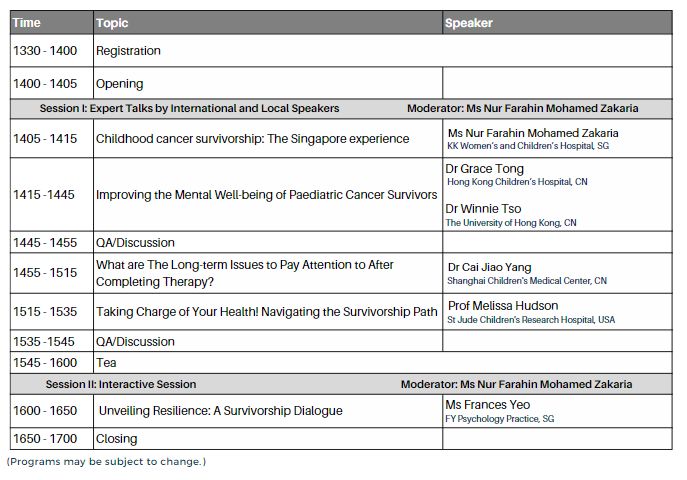This screenshot has width=687, height=480.
Task: Click the Speaker column header
Action: point(469,22)
